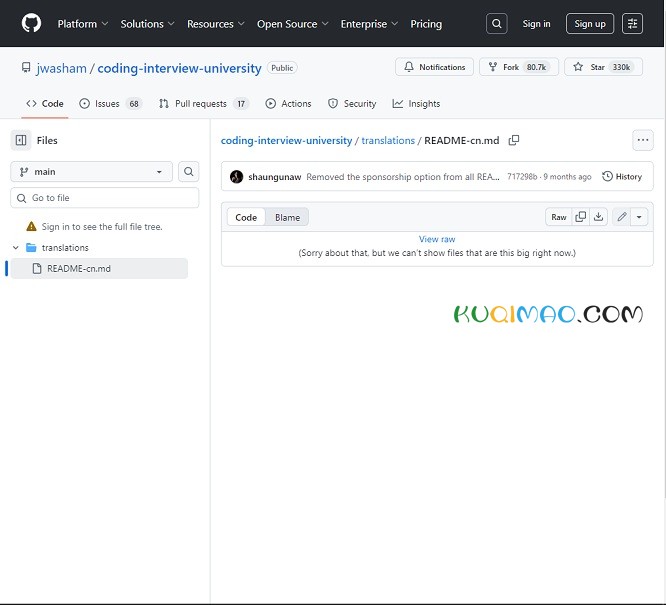Viewport: 666px width, 605px height.
Task: Open shaungunaw author link
Action: [x=274, y=177]
